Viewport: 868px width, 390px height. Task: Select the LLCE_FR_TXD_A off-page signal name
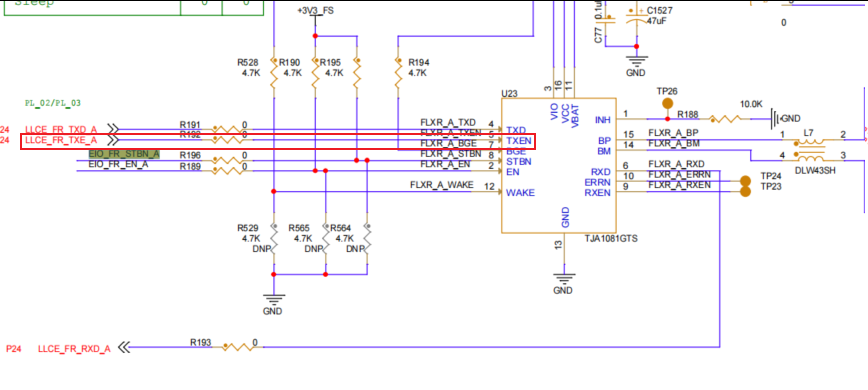[61, 129]
